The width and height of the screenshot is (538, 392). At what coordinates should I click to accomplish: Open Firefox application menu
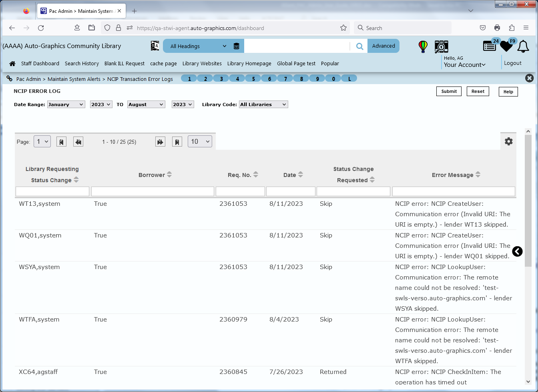(526, 28)
